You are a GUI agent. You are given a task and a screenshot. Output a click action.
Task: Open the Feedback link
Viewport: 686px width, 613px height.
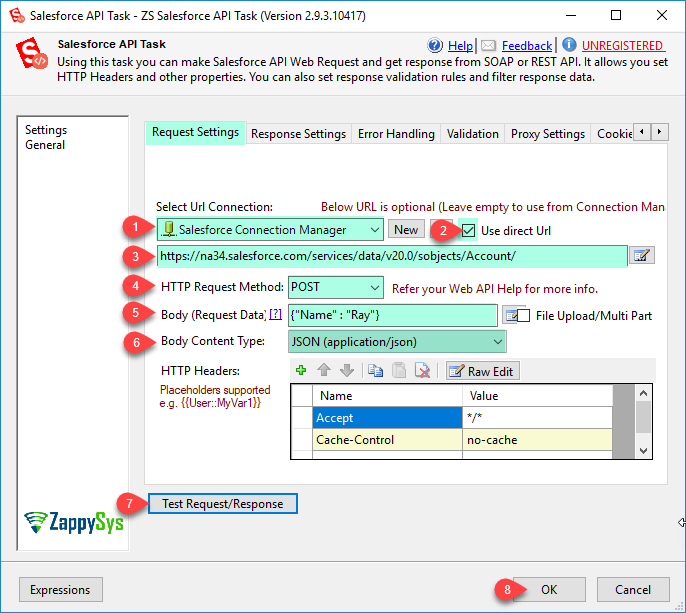click(x=527, y=46)
